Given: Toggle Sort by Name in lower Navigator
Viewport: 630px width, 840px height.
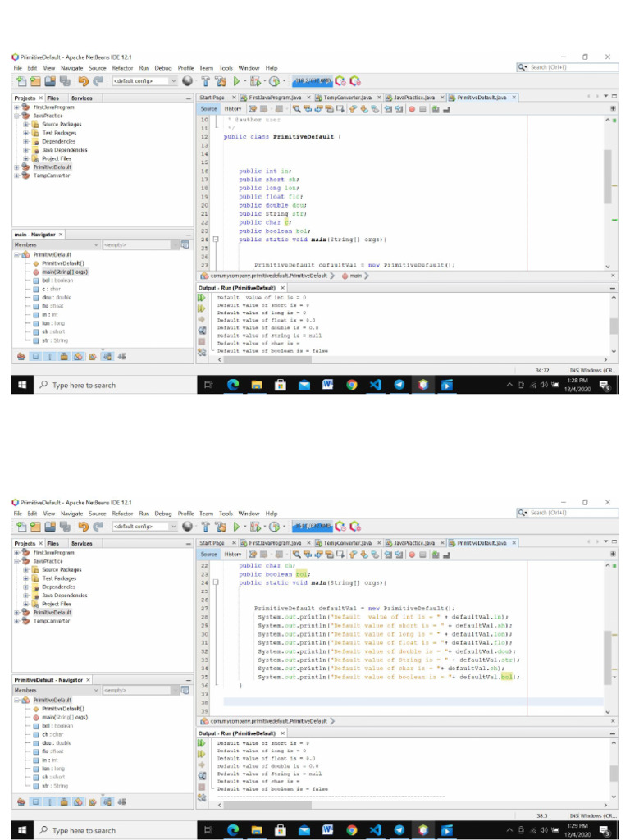Looking at the screenshot, I should (x=107, y=801).
